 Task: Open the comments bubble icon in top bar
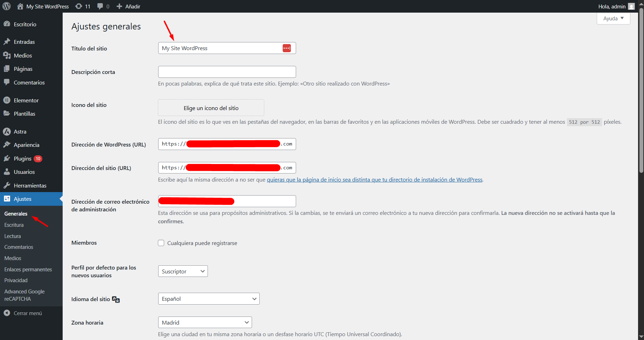[100, 6]
